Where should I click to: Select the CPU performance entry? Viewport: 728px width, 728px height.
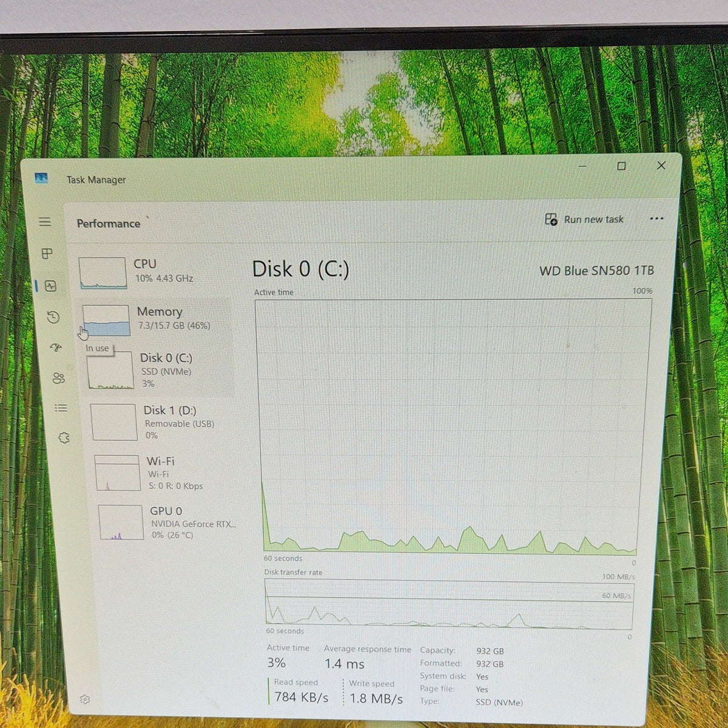[x=152, y=272]
